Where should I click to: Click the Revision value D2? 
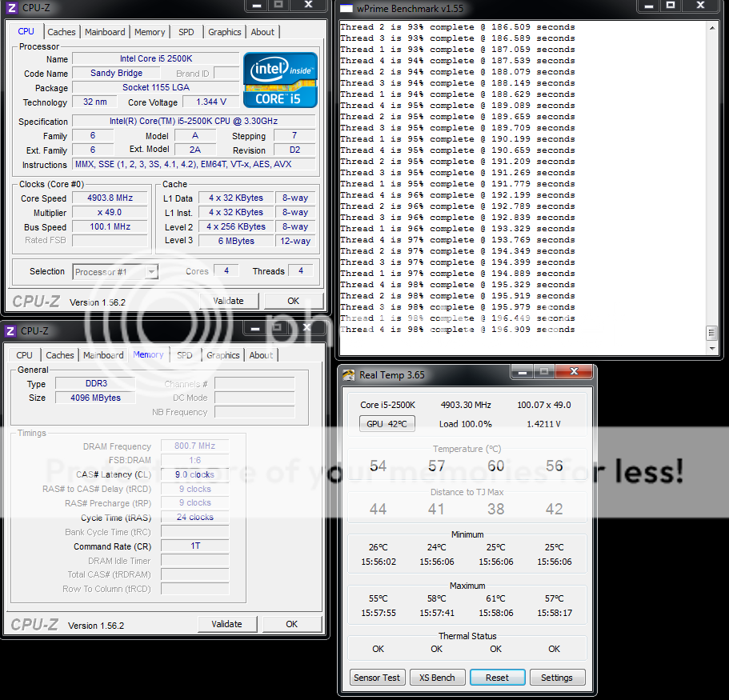294,150
